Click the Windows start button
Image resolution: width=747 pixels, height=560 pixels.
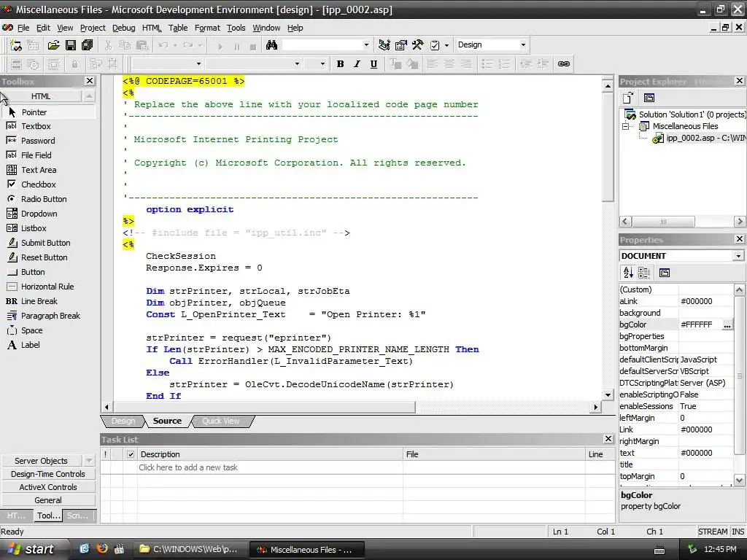31,550
